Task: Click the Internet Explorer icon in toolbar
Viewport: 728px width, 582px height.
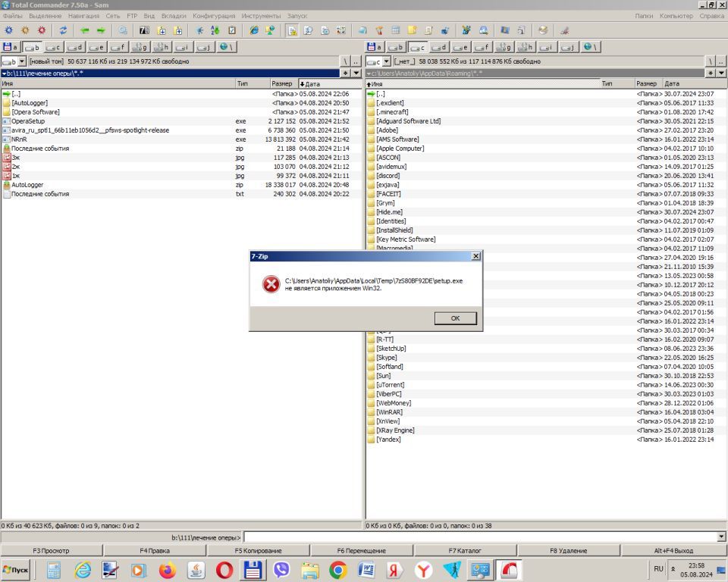Action: click(x=254, y=30)
